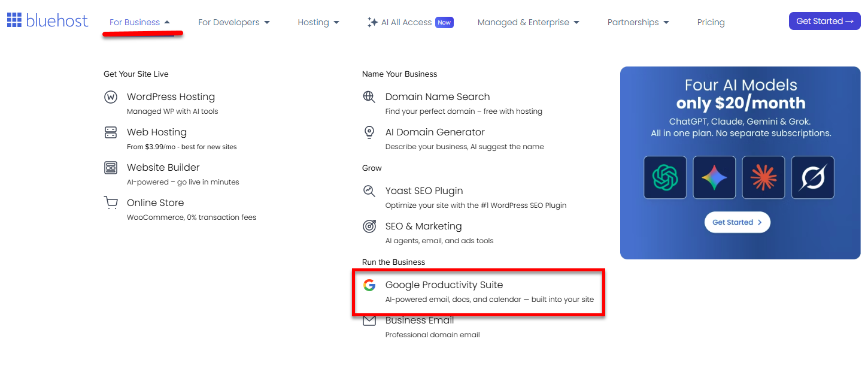Image resolution: width=868 pixels, height=369 pixels.
Task: Open the Website Builder link
Action: point(163,168)
